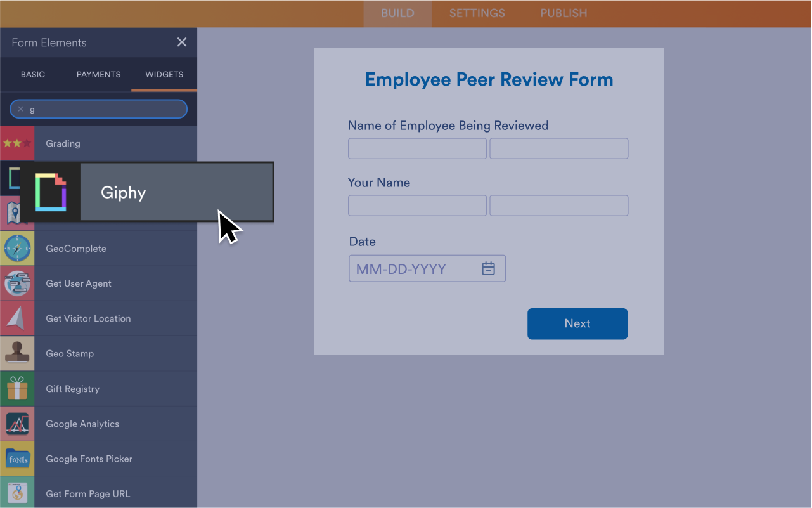Open the PAYMENTS tab
Viewport: 812px width, 508px height.
[x=98, y=74]
